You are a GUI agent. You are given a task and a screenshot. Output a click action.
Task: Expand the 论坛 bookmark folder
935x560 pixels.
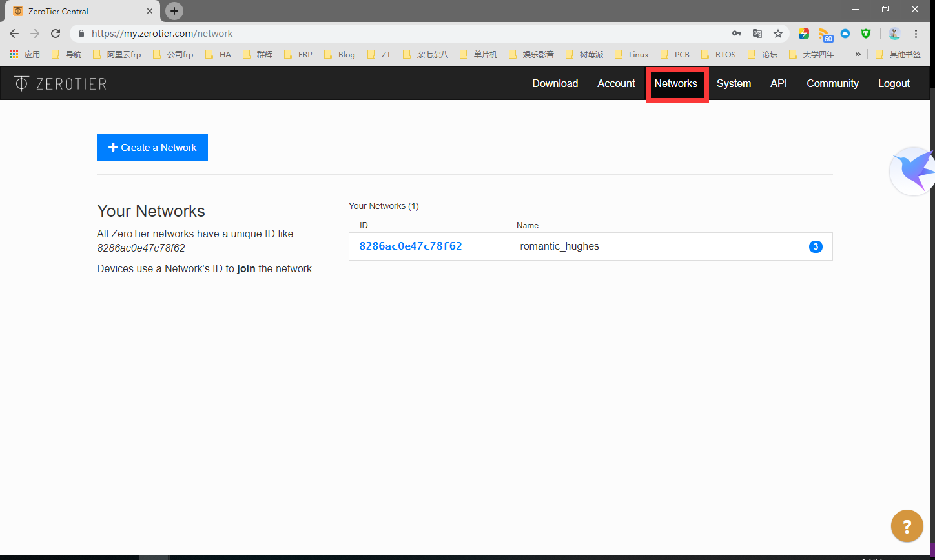point(763,54)
